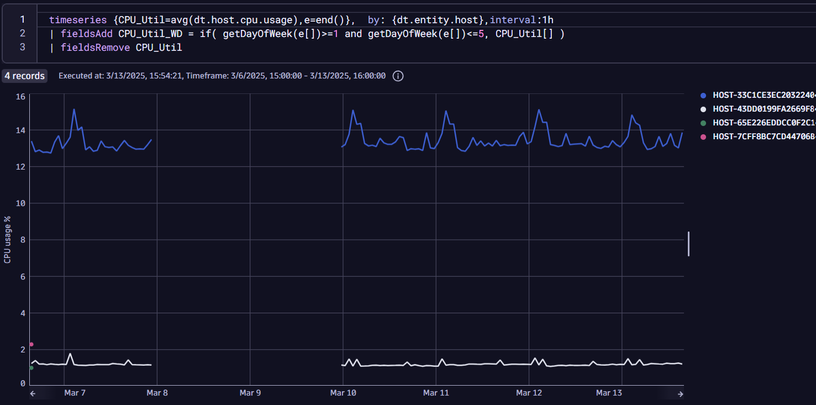Click white dot for HOST-43DD0199FA legend
816x405 pixels.
pos(703,108)
